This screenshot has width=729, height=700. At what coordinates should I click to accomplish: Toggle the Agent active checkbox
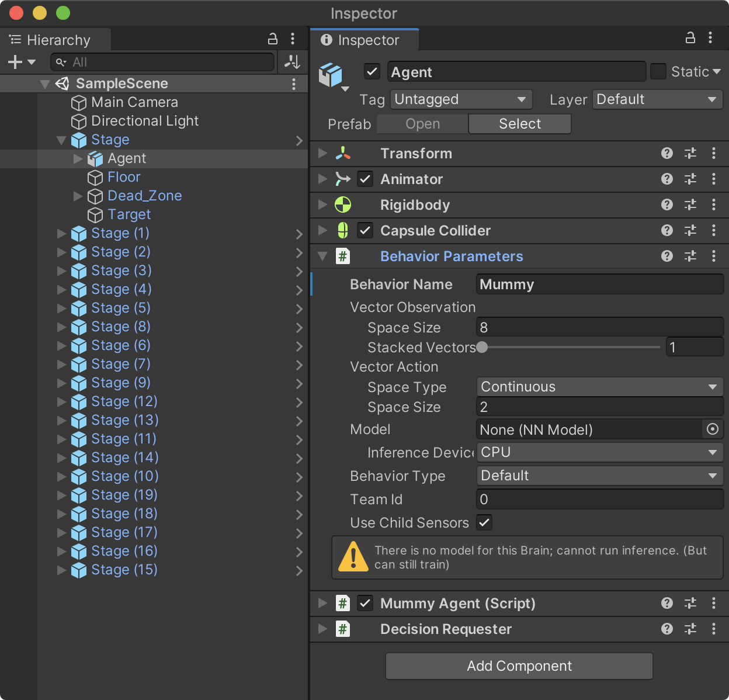click(372, 71)
